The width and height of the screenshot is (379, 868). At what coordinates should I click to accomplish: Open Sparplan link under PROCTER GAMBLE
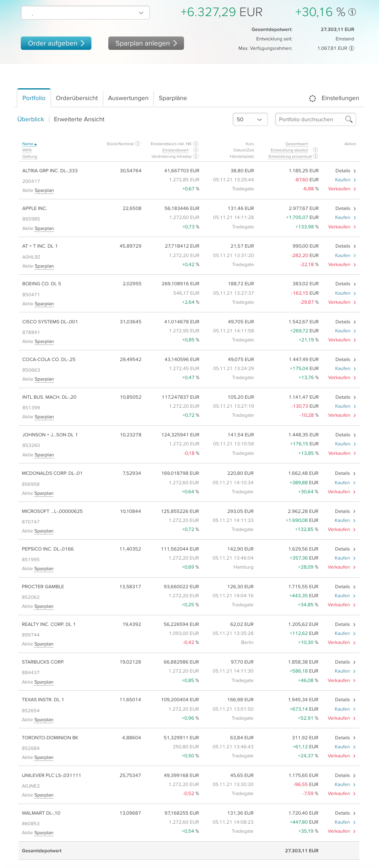[x=44, y=606]
